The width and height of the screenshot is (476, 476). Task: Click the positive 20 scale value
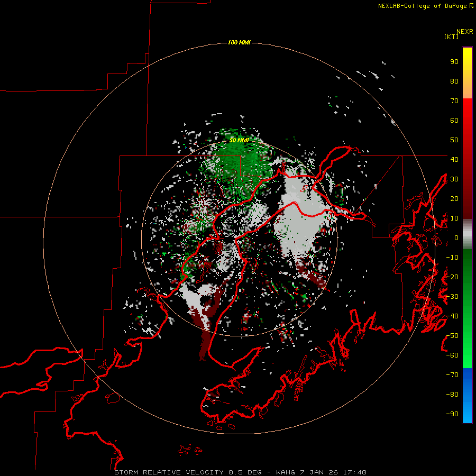click(x=454, y=198)
